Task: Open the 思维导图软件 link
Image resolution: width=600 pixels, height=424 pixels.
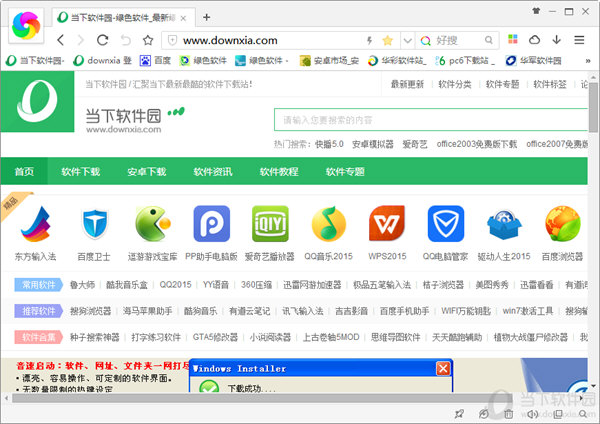Action: pos(396,337)
